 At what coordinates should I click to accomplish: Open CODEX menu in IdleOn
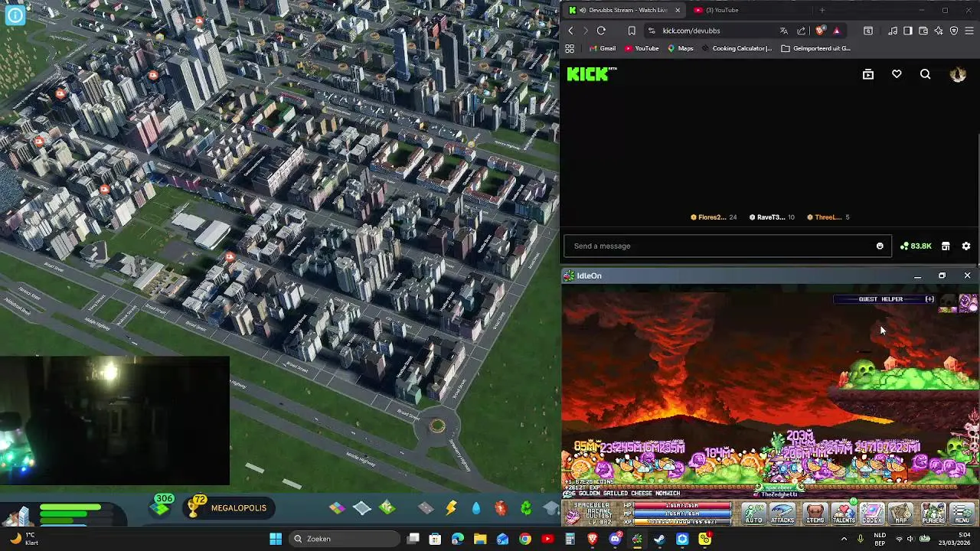coord(872,514)
